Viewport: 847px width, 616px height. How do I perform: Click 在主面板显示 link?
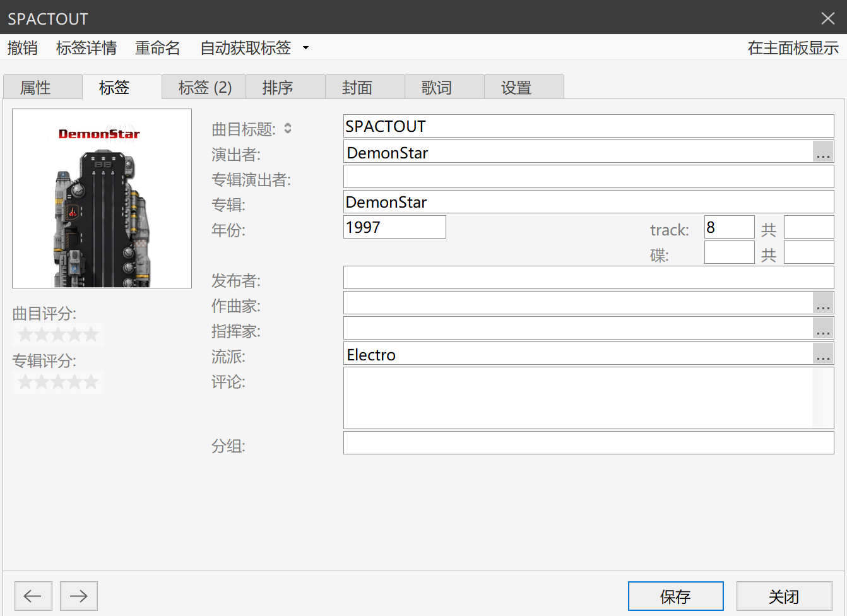793,48
